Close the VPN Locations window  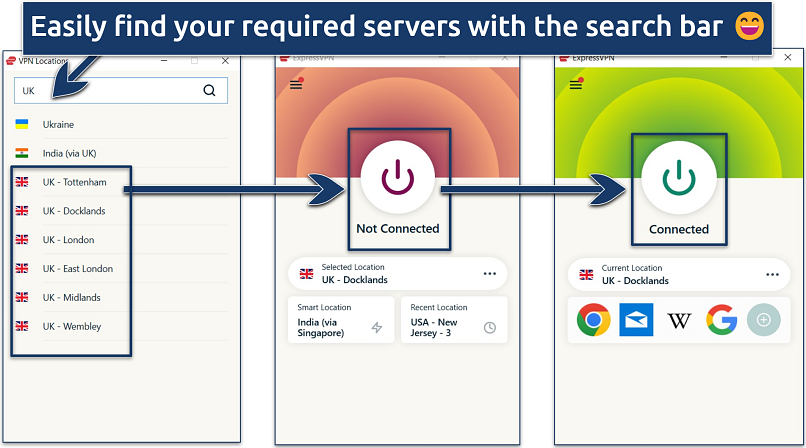pos(225,61)
